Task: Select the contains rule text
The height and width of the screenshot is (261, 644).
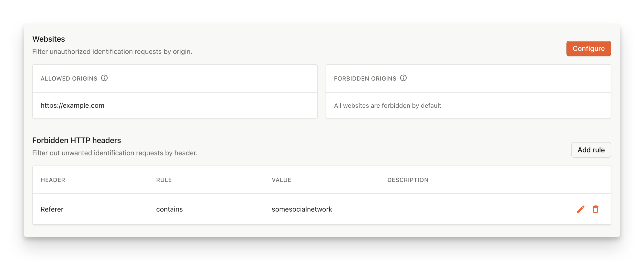Action: coord(169,209)
